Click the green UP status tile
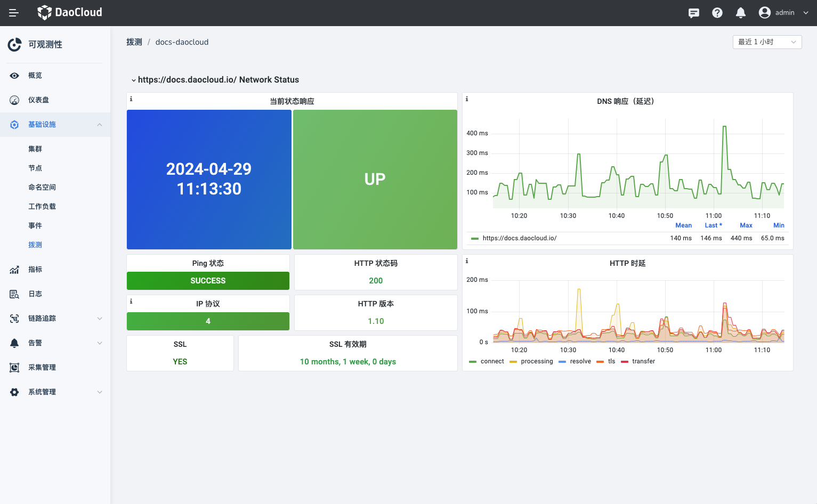The image size is (817, 504). click(375, 180)
